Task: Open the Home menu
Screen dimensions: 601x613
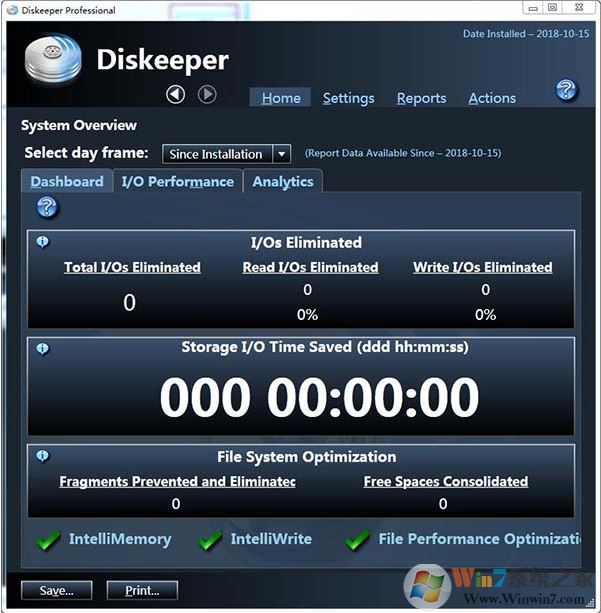Action: point(281,98)
